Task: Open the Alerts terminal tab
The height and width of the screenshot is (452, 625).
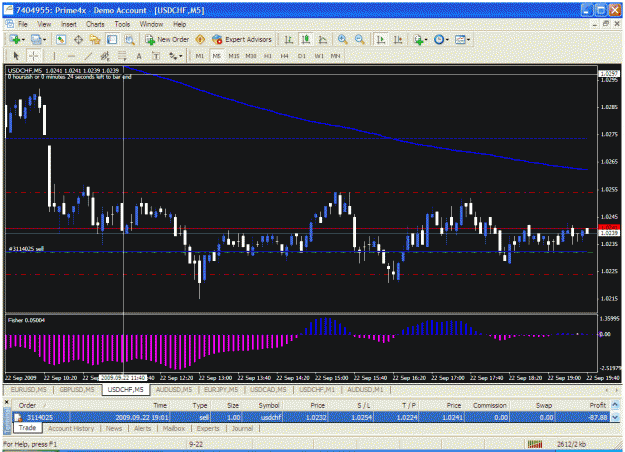Action: pos(142,428)
